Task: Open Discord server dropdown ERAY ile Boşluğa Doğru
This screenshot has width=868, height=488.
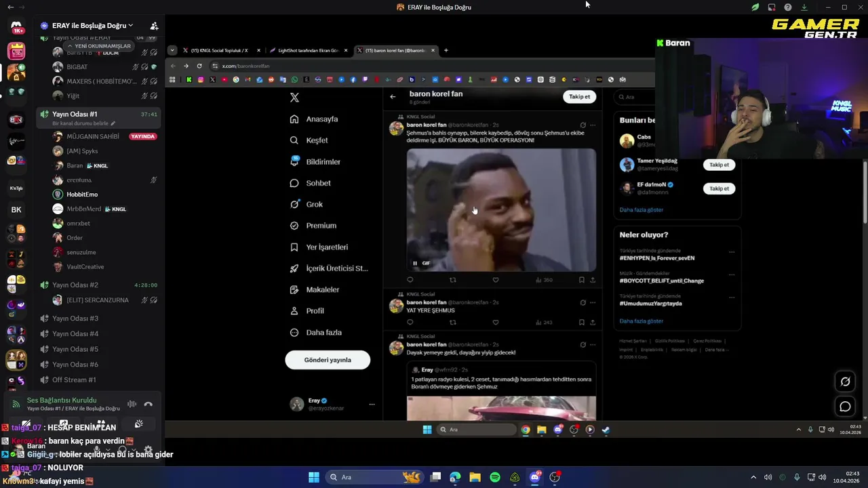Action: click(92, 26)
